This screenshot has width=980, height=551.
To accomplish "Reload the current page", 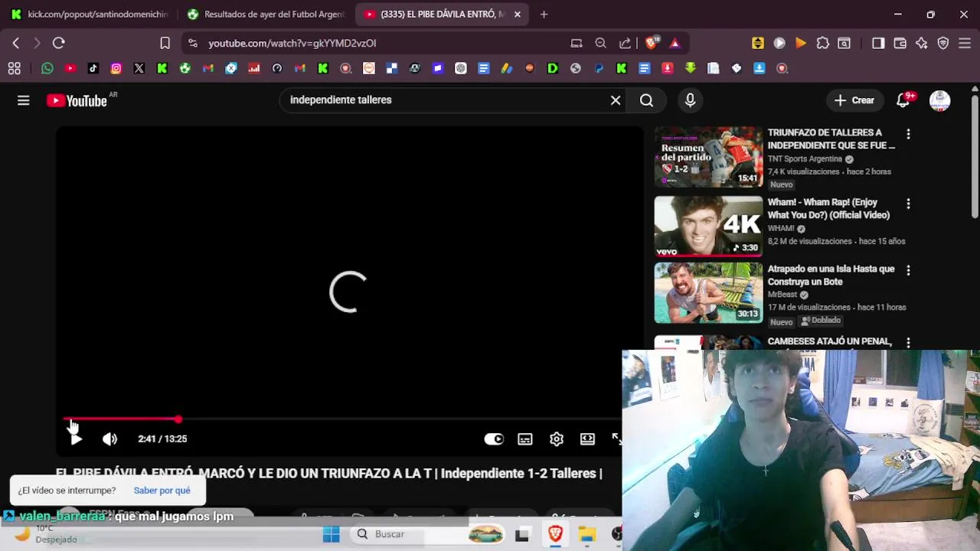I will pyautogui.click(x=59, y=44).
